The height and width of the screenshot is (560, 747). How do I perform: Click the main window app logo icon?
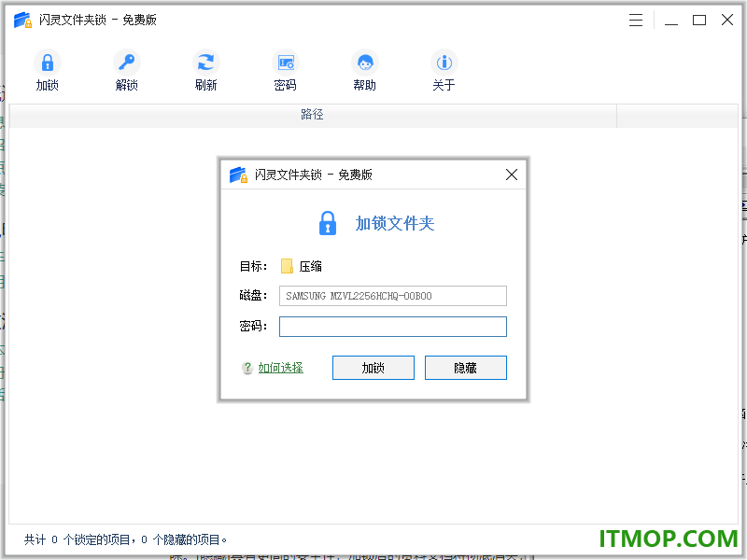22,20
